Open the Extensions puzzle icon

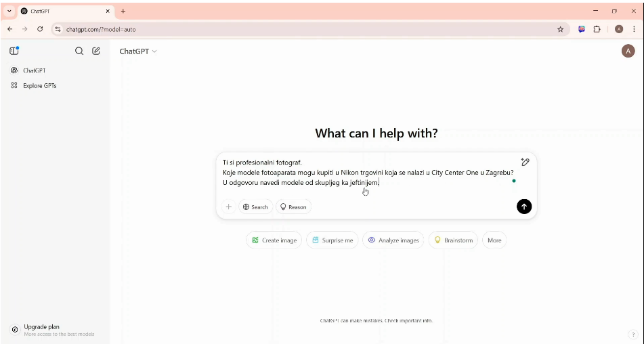(597, 29)
